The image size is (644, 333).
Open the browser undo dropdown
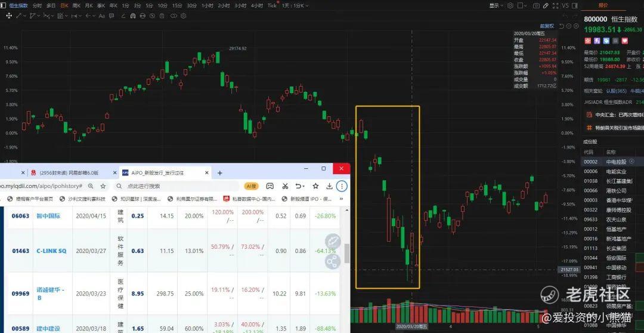coord(301,186)
